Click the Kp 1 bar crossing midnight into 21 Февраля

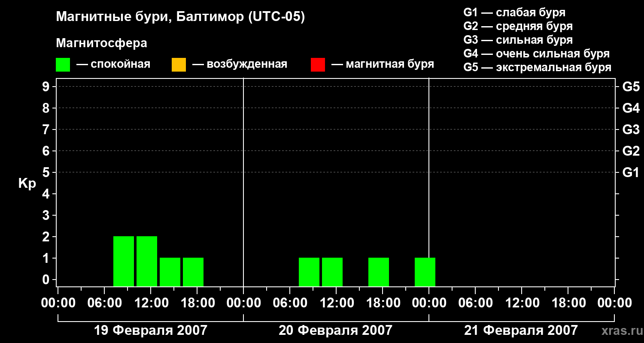425,272
